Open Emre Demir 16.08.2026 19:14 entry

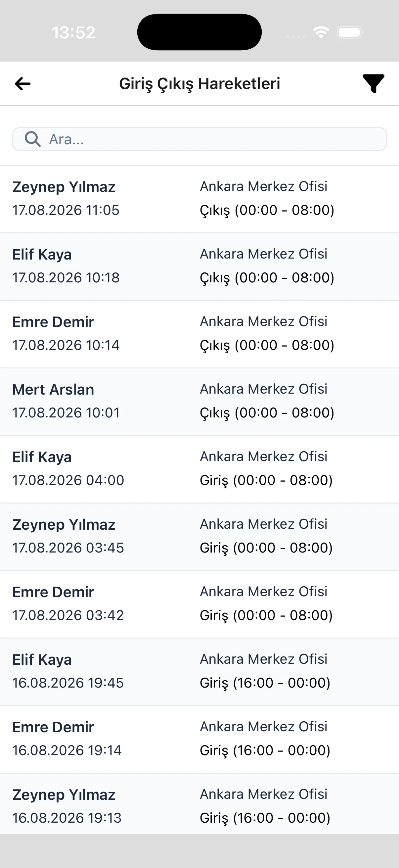(x=199, y=739)
